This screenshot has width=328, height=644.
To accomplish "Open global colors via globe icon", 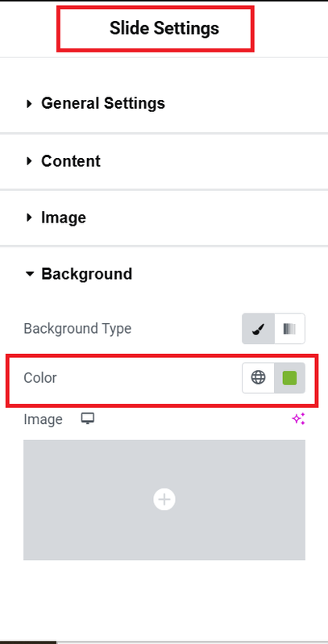I will click(258, 377).
